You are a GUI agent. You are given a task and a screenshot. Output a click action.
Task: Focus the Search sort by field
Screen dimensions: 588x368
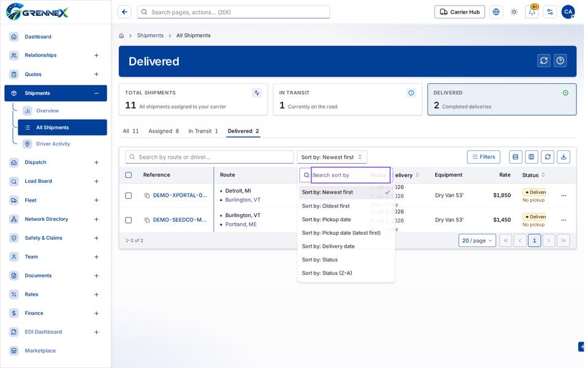350,175
